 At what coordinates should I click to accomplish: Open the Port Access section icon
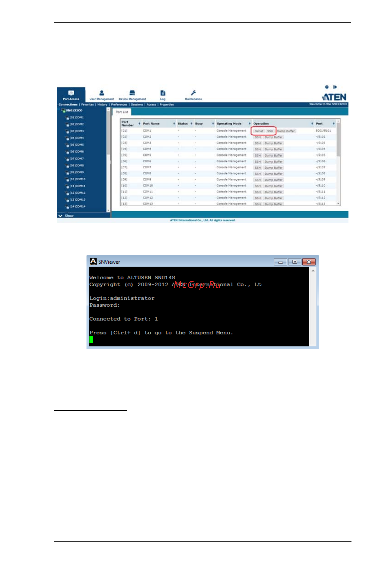pos(71,93)
